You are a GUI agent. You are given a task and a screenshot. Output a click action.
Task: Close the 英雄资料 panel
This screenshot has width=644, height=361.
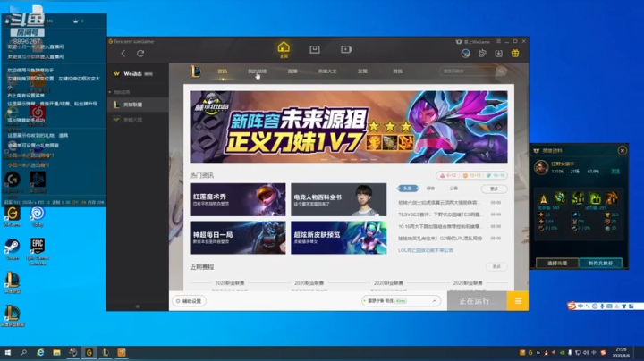coord(623,150)
